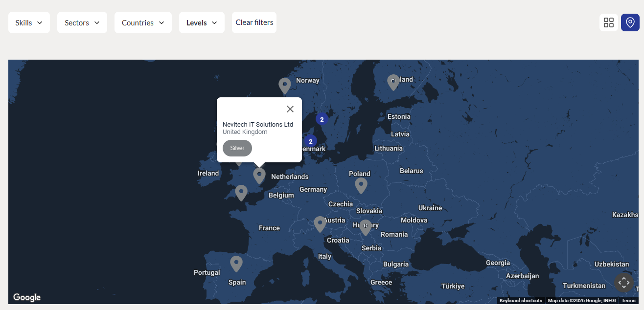Click the map pin in Finland

393,82
